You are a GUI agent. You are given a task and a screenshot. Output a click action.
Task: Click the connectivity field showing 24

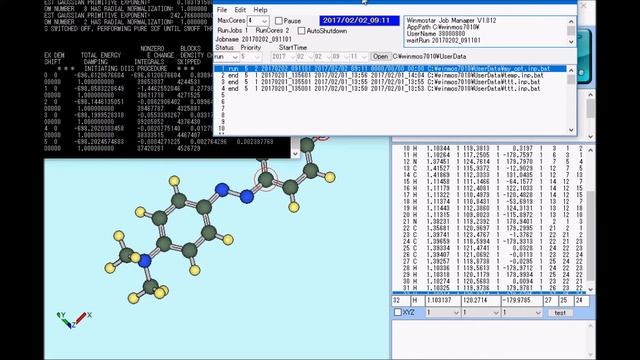(x=581, y=301)
